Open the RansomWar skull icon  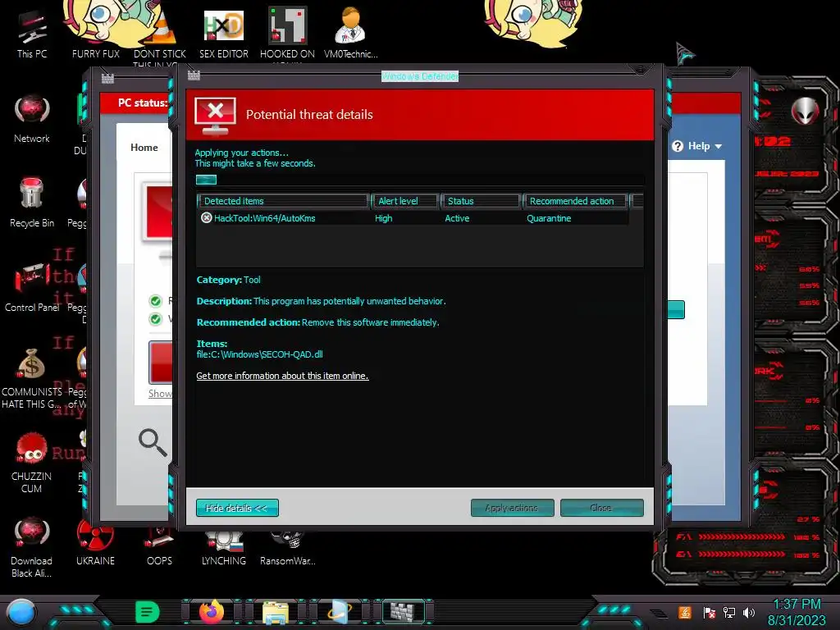(287, 546)
